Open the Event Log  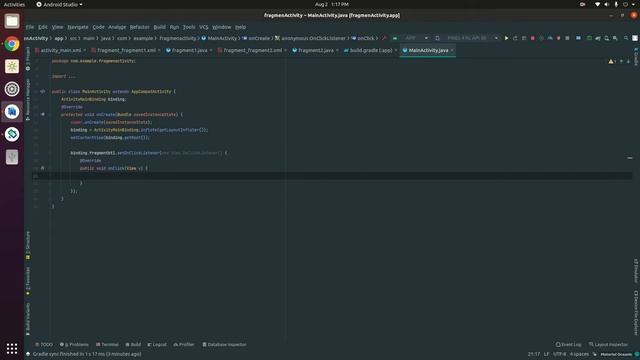[568, 344]
